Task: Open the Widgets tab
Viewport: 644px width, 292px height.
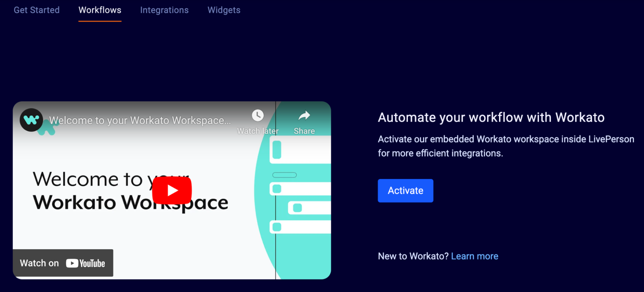Action: click(x=224, y=10)
